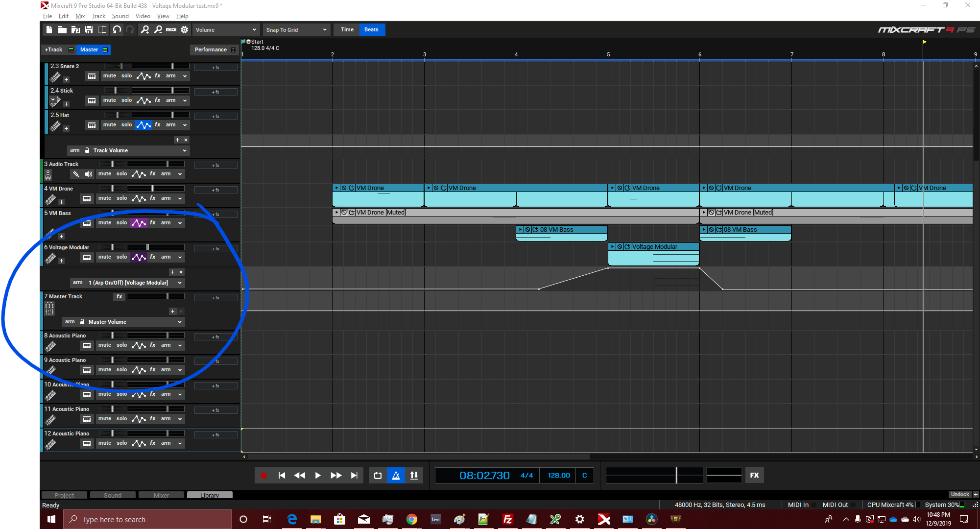Solo the 2.4 Stick track
The height and width of the screenshot is (529, 980).
click(126, 100)
